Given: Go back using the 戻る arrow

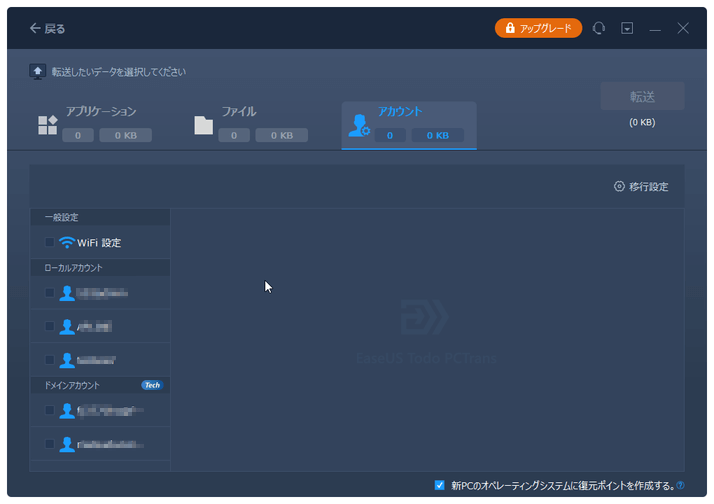Looking at the screenshot, I should pos(47,29).
